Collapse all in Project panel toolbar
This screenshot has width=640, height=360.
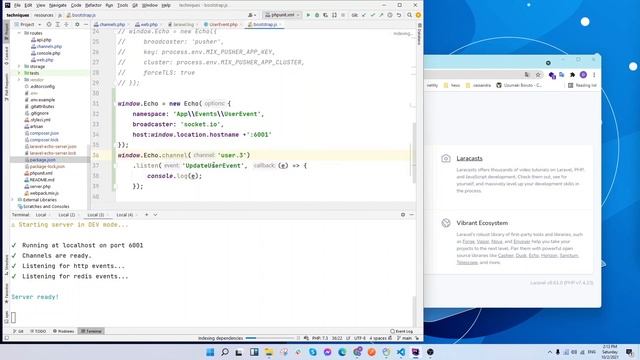point(66,24)
